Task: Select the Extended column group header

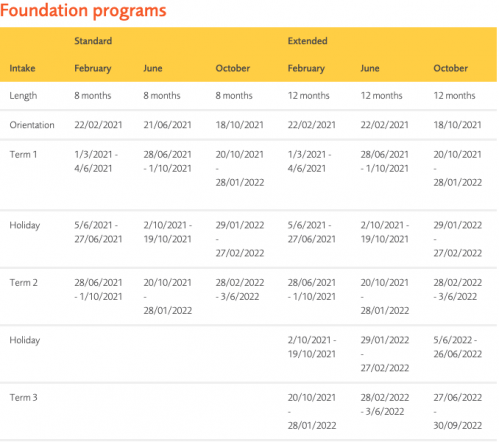Action: [307, 41]
